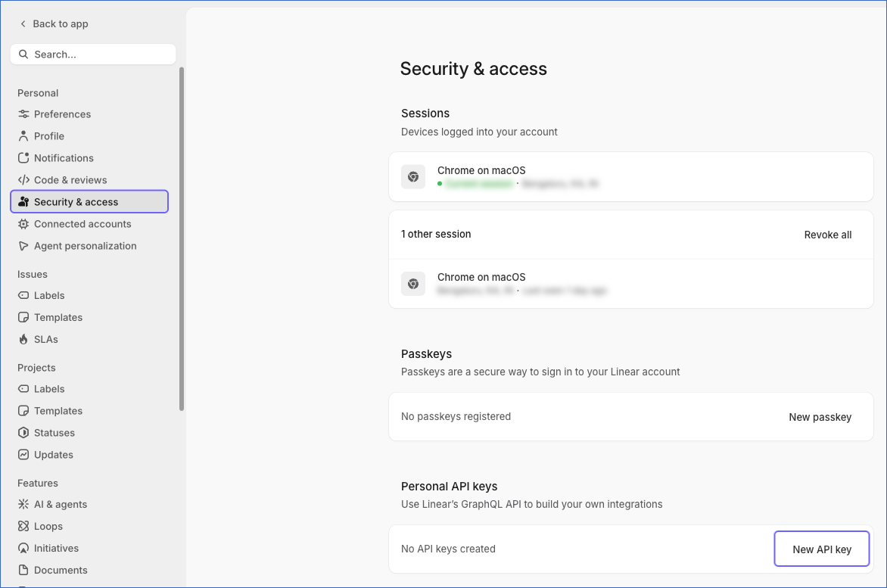This screenshot has height=588, width=887.
Task: Click 'Devices logged into your account' text
Action: coord(479,132)
